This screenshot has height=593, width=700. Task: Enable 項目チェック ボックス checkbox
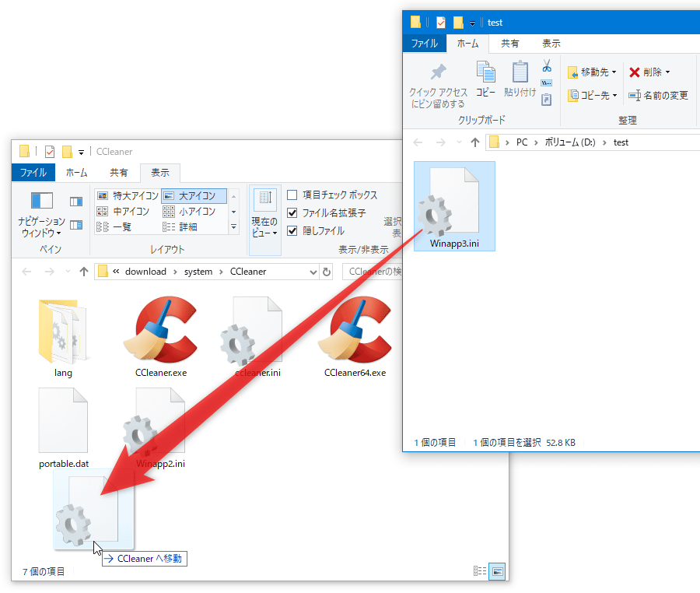292,195
